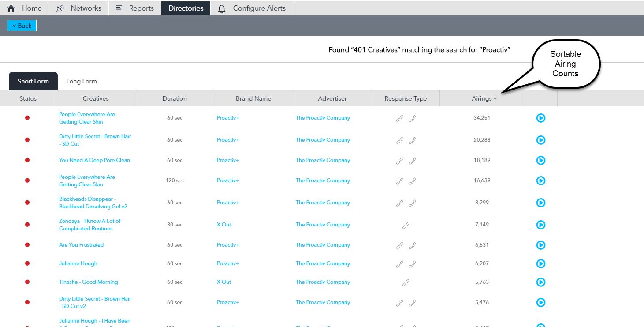Click web link icon in Blackheads Disappear row
This screenshot has width=644, height=327.
point(400,203)
